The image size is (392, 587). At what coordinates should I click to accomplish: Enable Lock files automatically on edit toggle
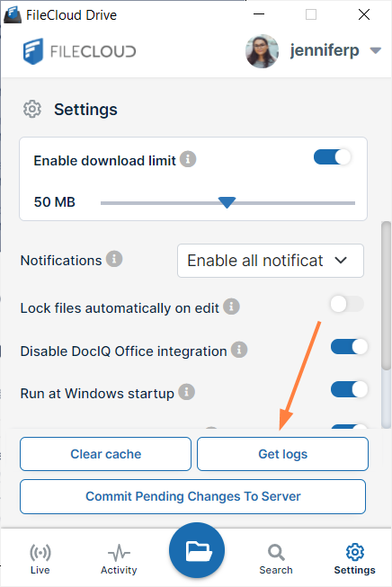pyautogui.click(x=347, y=304)
